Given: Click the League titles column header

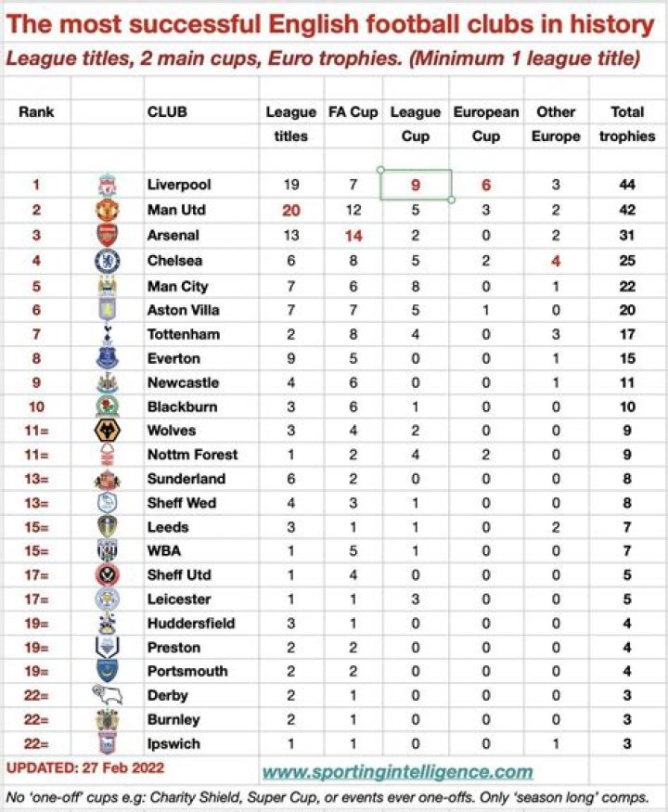Looking at the screenshot, I should click(x=290, y=123).
